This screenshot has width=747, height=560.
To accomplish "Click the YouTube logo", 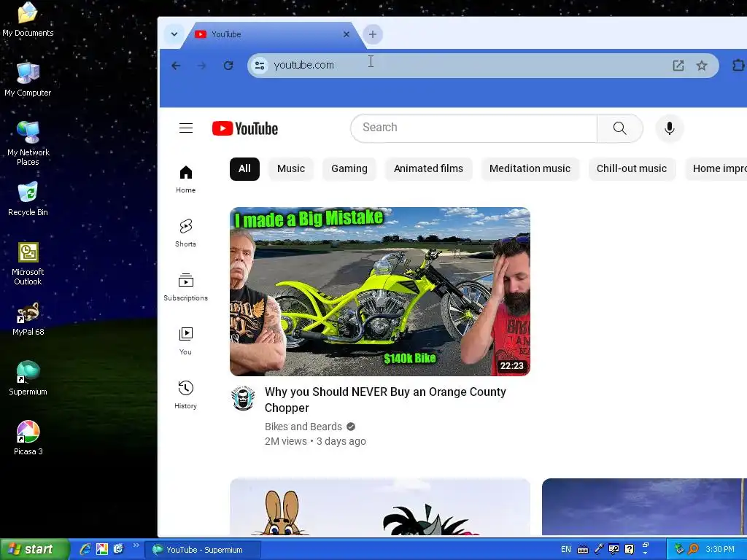I will (x=245, y=128).
